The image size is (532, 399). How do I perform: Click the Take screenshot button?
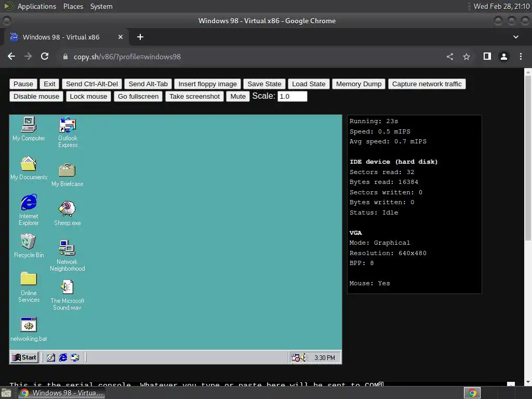[x=195, y=96]
